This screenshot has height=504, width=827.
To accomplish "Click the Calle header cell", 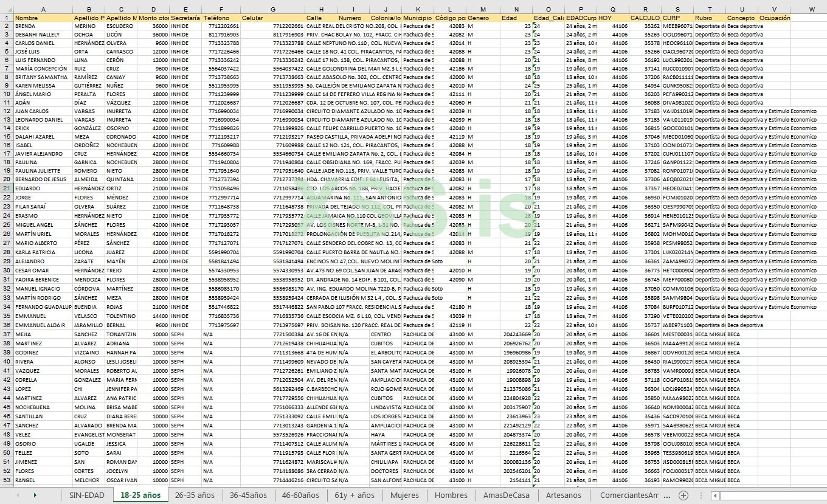I will 321,18.
